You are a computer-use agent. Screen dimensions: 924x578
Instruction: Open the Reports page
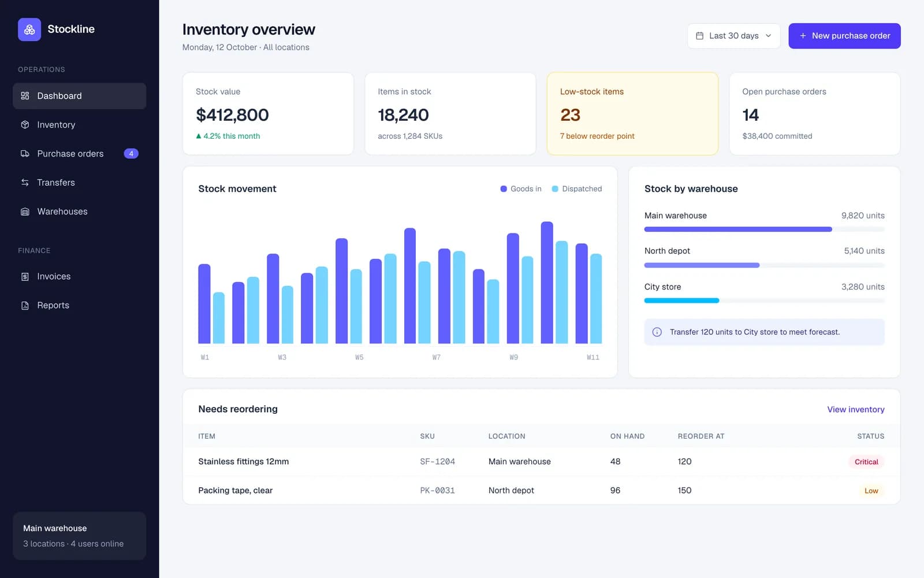click(79, 306)
